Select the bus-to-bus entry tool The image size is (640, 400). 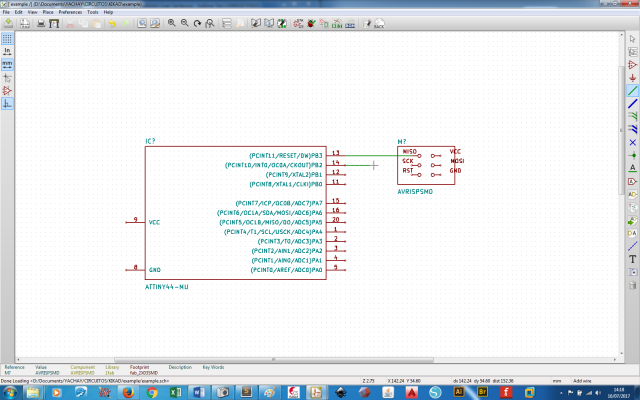pyautogui.click(x=632, y=129)
